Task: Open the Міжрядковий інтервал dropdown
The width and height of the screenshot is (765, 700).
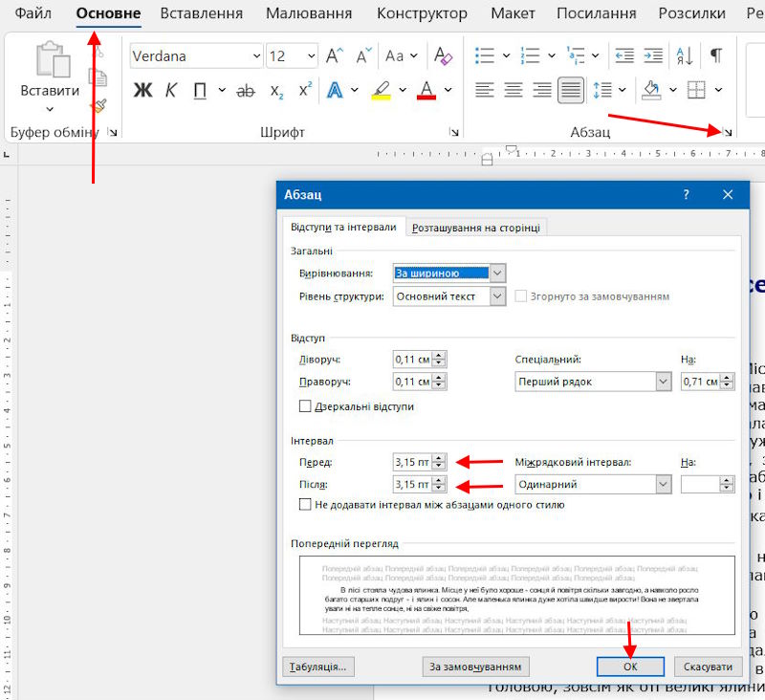Action: point(663,485)
